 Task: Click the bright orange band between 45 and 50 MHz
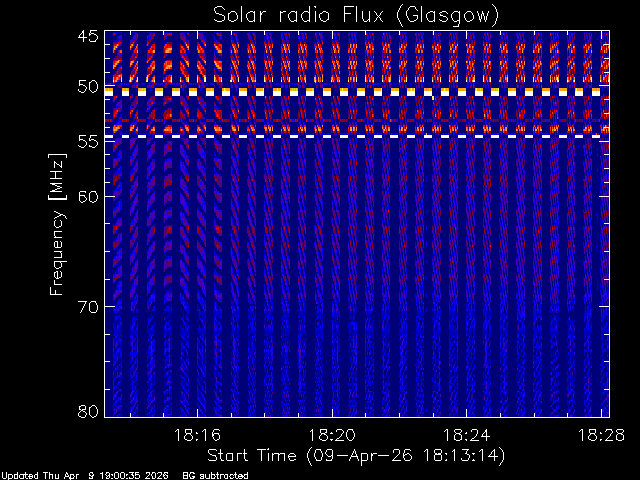(356, 62)
